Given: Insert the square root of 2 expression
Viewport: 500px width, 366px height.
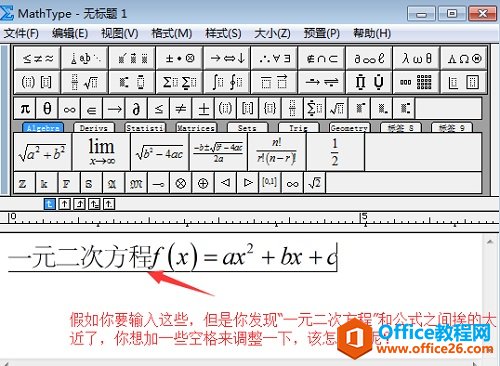Looking at the screenshot, I should pos(314,183).
